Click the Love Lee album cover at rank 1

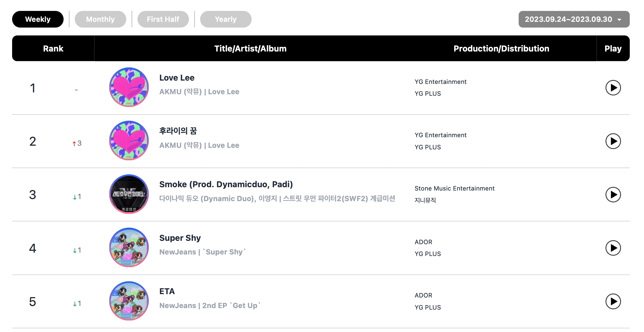coord(129,87)
